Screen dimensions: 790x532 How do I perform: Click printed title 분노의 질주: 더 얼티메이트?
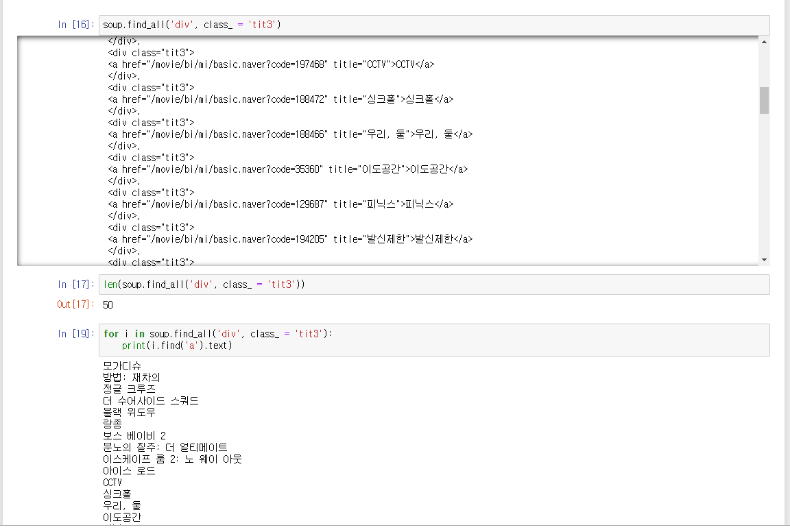(x=165, y=448)
